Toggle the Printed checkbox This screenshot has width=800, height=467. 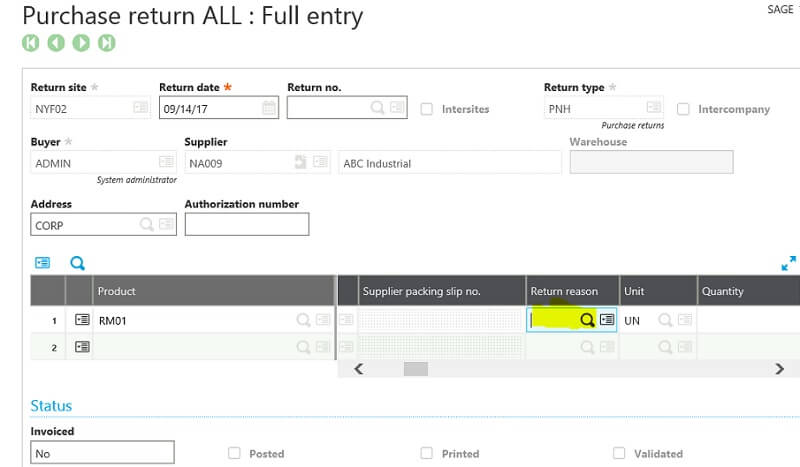coord(427,453)
